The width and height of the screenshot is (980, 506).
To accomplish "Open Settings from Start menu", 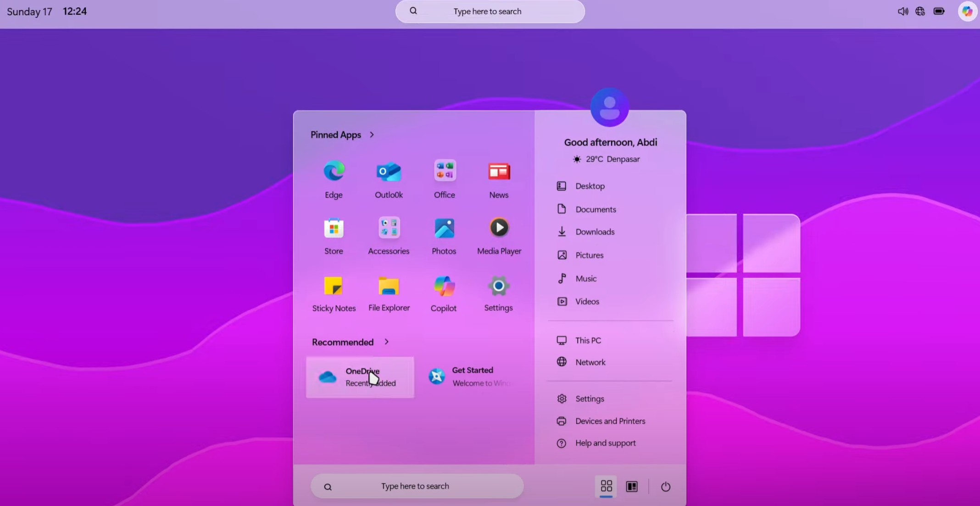I will coord(498,292).
